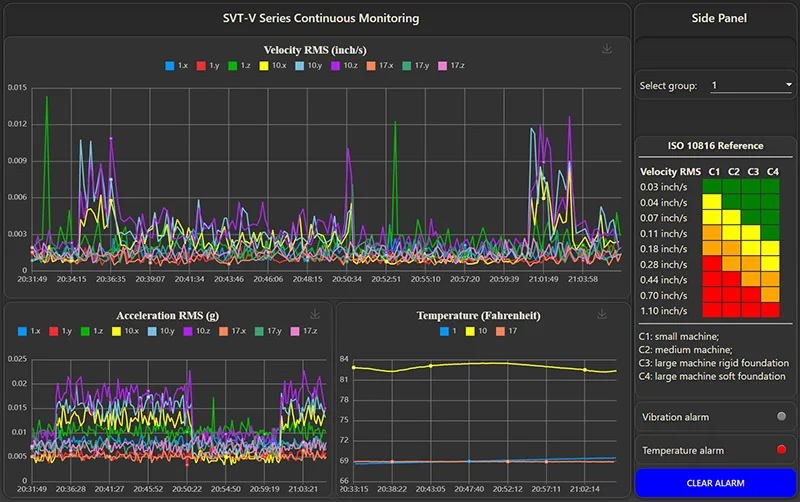
Task: Click the Side Panel header
Action: pyautogui.click(x=715, y=18)
